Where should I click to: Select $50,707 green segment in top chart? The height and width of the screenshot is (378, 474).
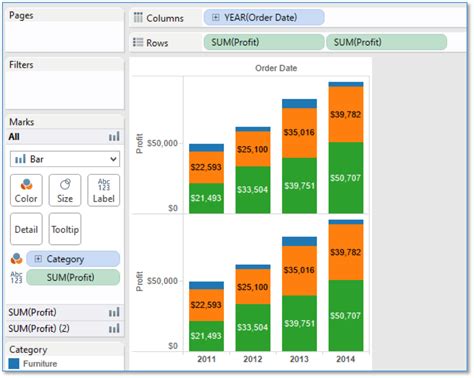[x=346, y=178]
